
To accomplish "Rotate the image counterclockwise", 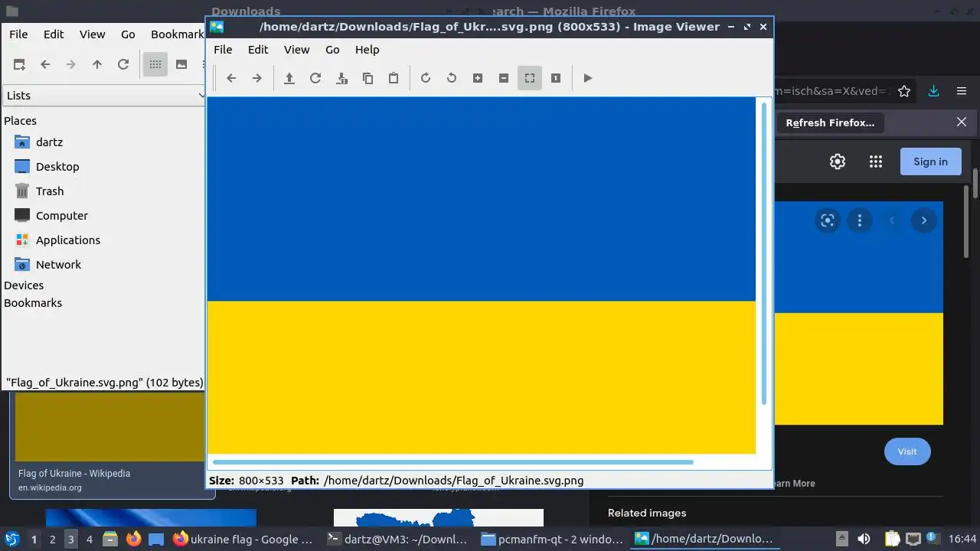I will point(452,78).
